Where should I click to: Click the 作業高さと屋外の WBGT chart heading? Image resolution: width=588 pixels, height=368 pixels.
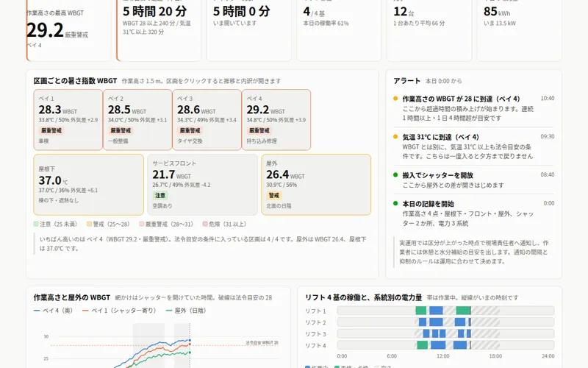(72, 297)
